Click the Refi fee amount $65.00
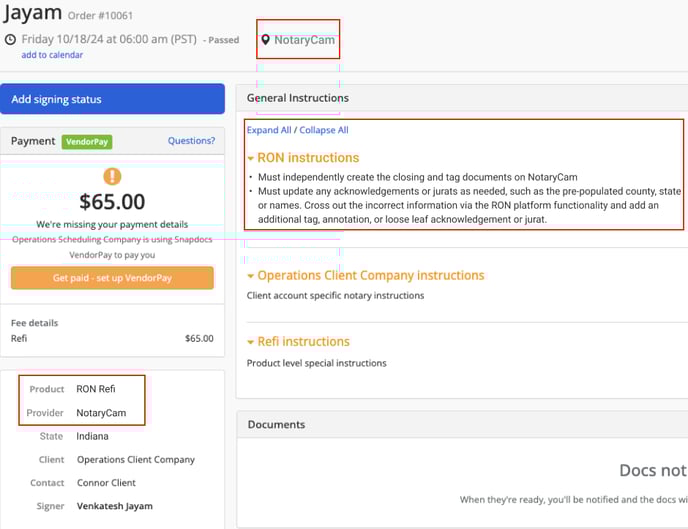688x529 pixels. coord(199,339)
